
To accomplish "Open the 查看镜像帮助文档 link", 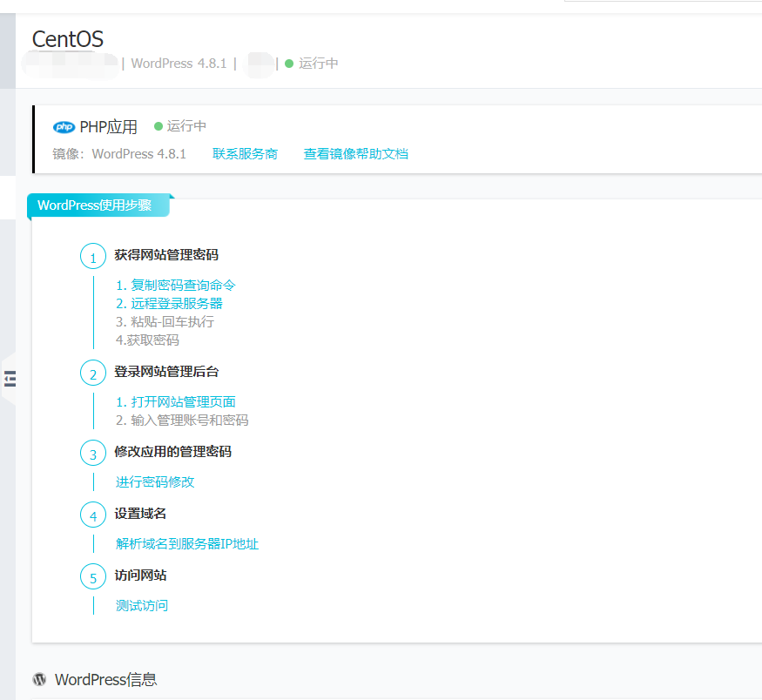I will [355, 154].
